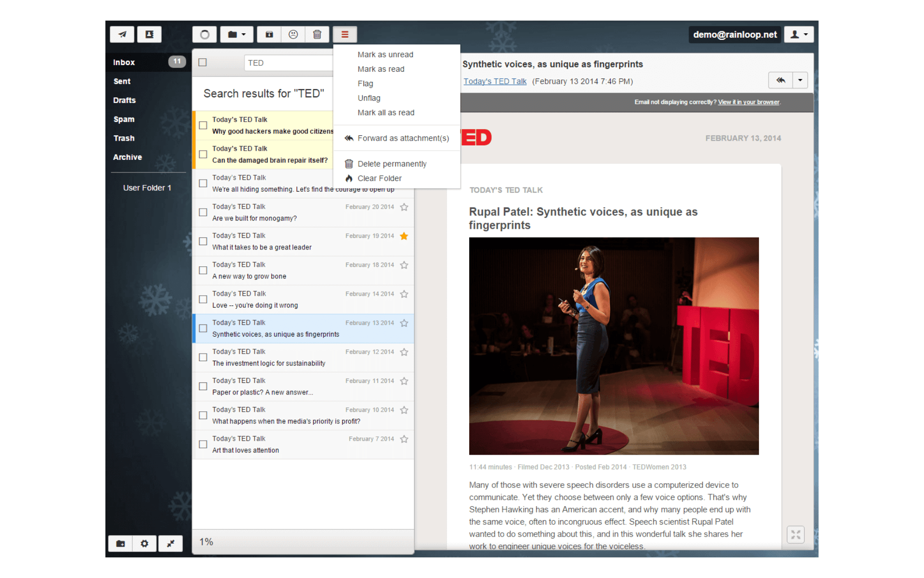Open the Sent folder
The width and height of the screenshot is (924, 578).
(x=149, y=81)
